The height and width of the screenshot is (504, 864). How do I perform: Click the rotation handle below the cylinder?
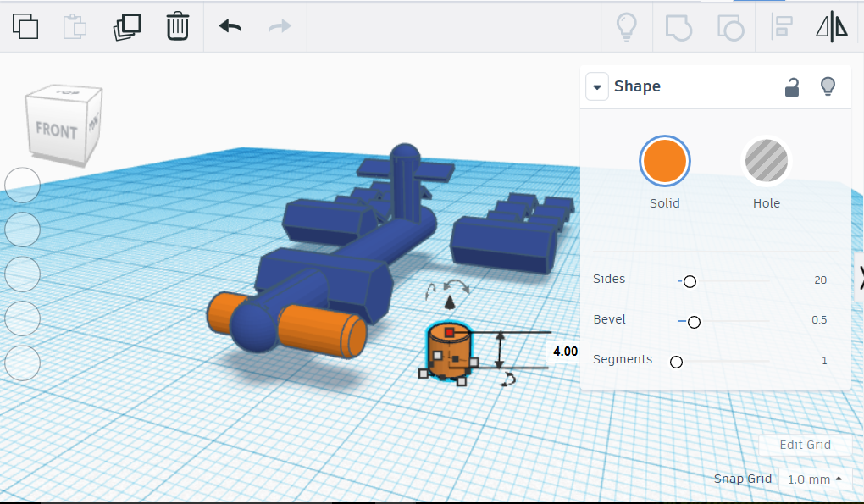508,379
